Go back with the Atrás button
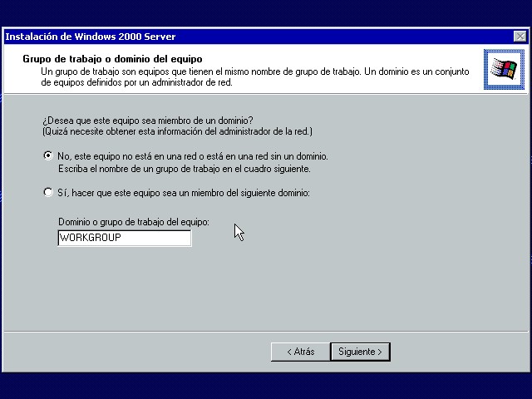 coord(301,352)
